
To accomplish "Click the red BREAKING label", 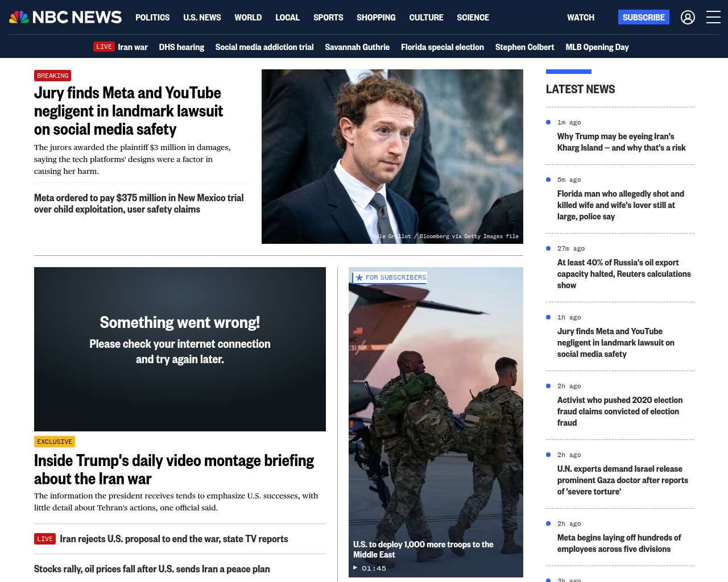I will [x=52, y=76].
